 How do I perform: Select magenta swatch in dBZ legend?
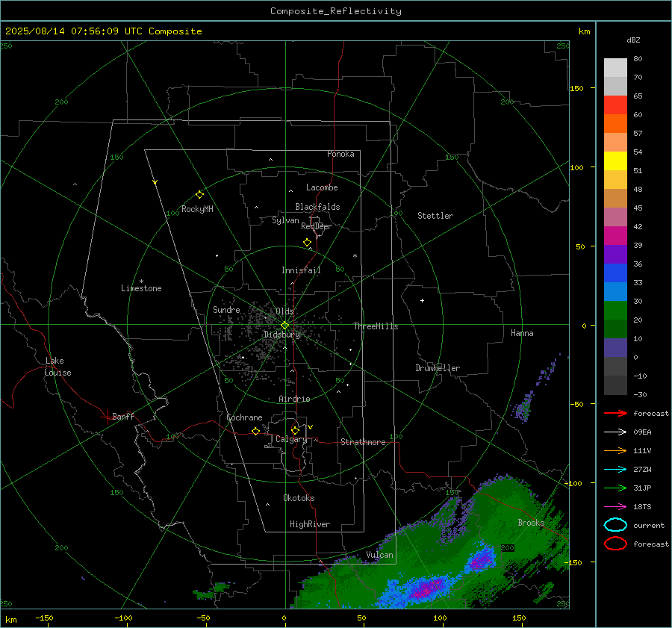click(x=615, y=235)
